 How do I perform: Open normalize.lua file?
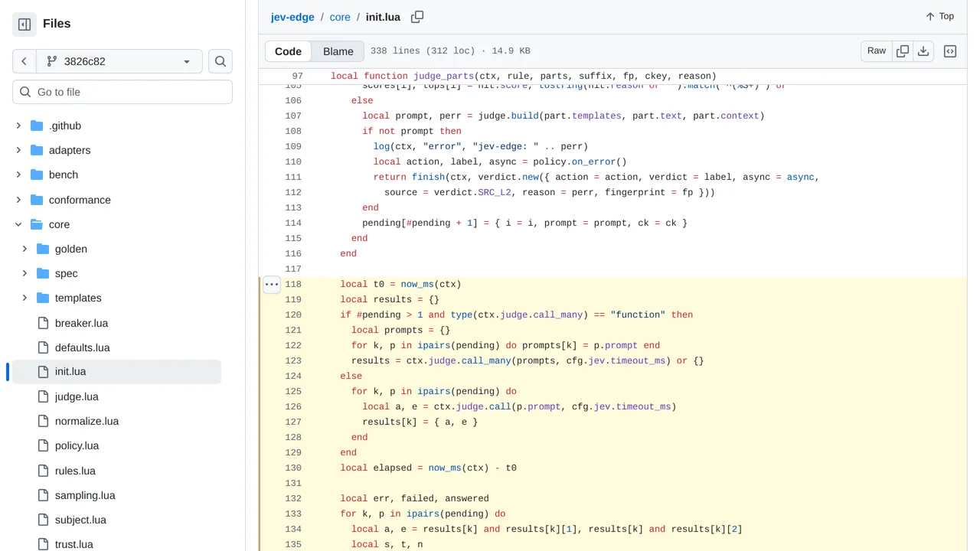coord(87,421)
